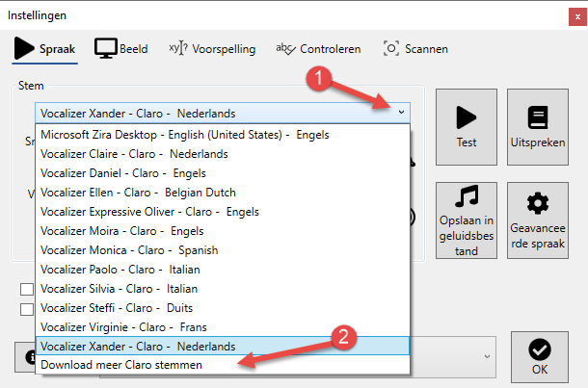Select Vocalizer Silvia Italian voice

[x=223, y=289]
